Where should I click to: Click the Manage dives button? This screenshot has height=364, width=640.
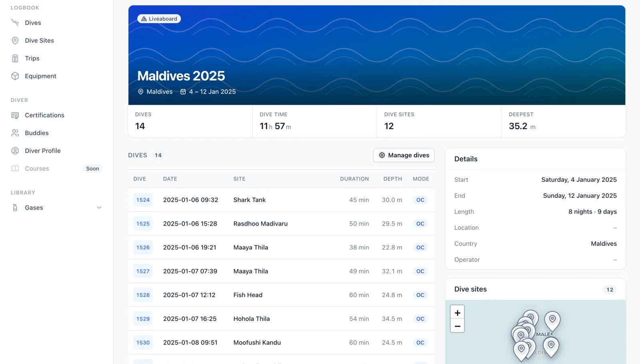404,155
